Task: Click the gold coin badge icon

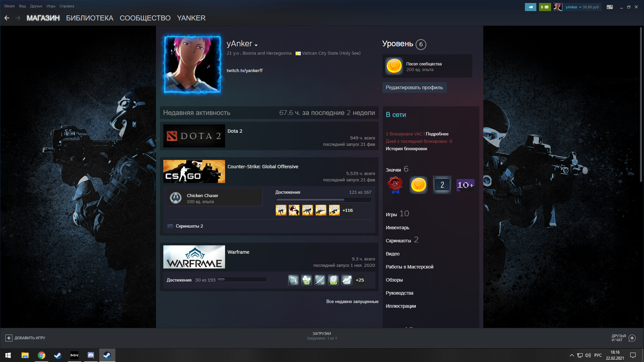Action: 418,184
